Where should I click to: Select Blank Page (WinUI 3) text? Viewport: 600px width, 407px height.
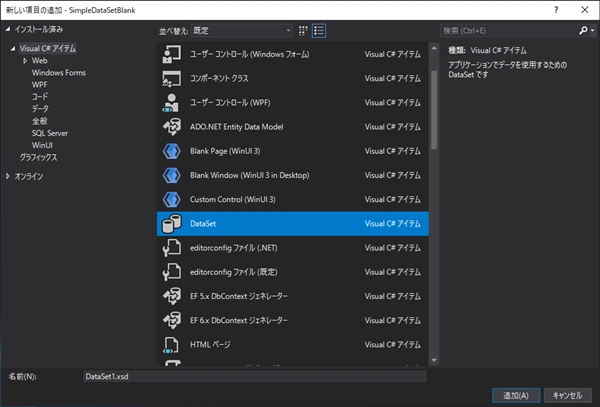[225, 151]
